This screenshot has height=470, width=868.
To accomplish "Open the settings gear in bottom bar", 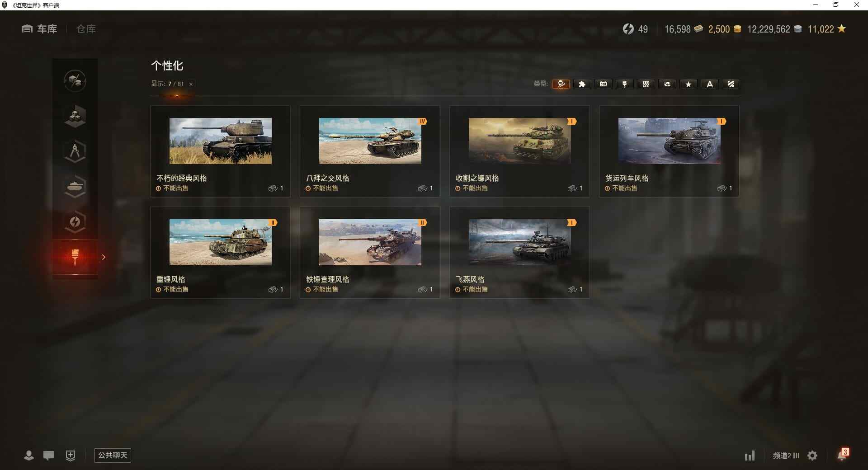I will tap(812, 456).
